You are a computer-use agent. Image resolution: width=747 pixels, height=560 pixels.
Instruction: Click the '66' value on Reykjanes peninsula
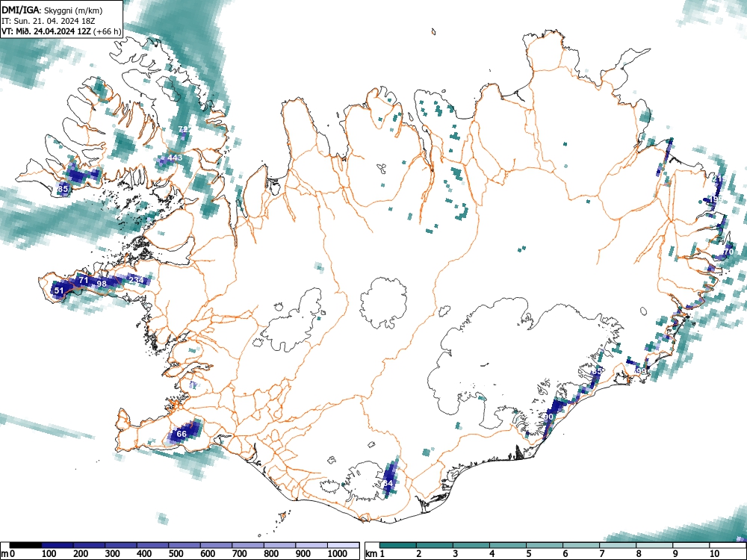click(182, 434)
